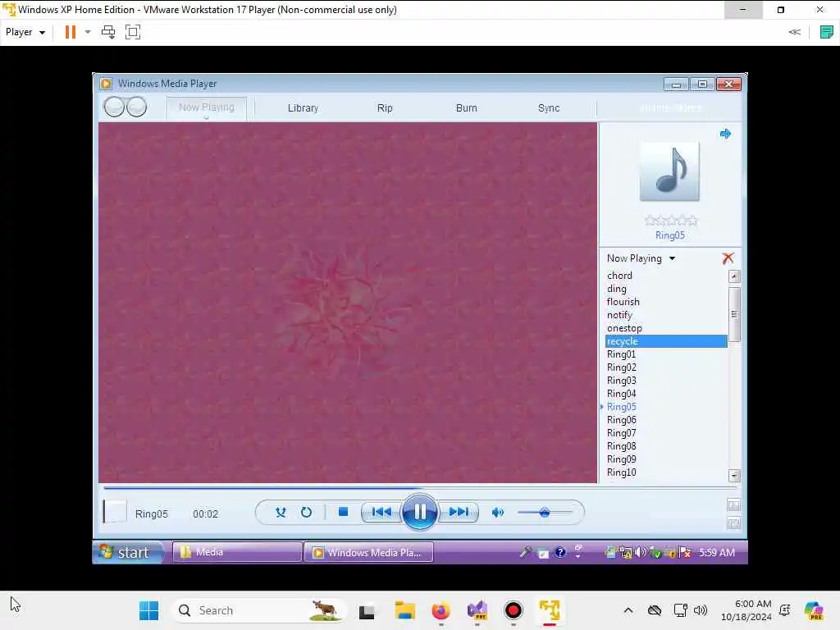This screenshot has width=840, height=630.
Task: Open the Now Playing tab
Action: tap(206, 107)
